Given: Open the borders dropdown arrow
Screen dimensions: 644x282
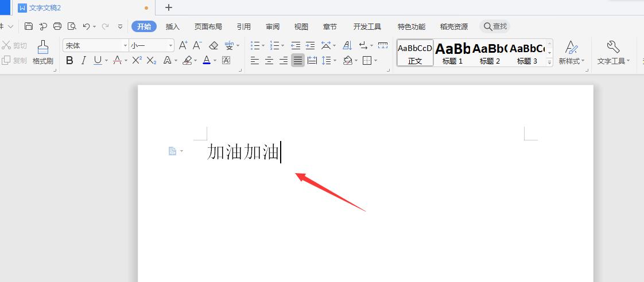Looking at the screenshot, I should (376, 61).
